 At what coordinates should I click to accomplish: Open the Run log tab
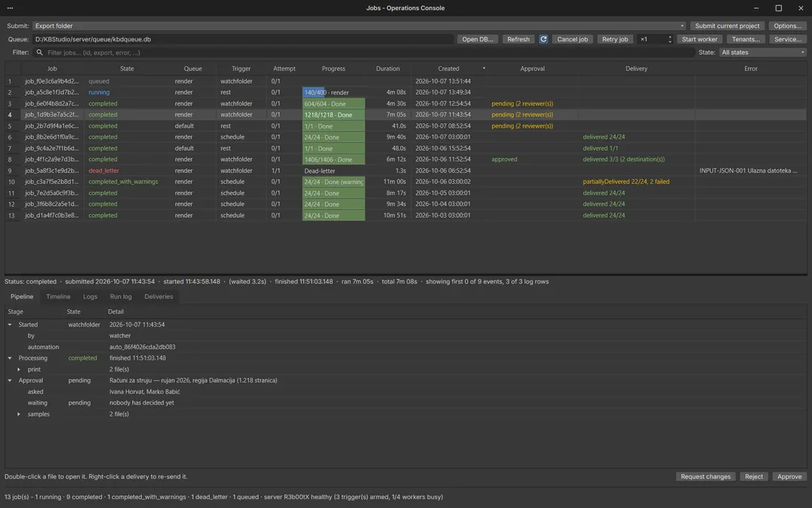[x=120, y=297]
